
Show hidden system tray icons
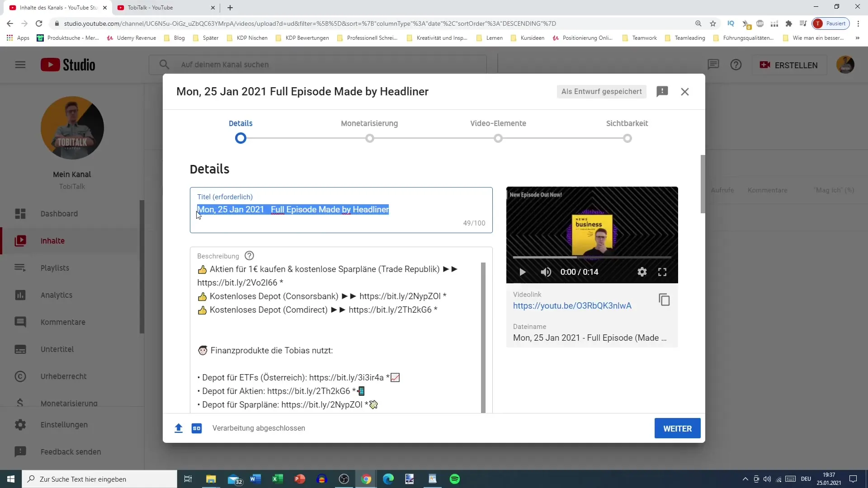click(745, 479)
